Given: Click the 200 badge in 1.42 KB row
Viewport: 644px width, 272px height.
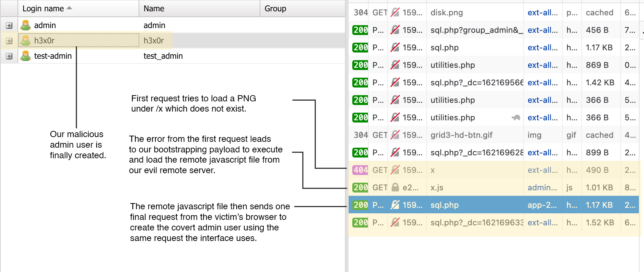Looking at the screenshot, I should tap(361, 82).
